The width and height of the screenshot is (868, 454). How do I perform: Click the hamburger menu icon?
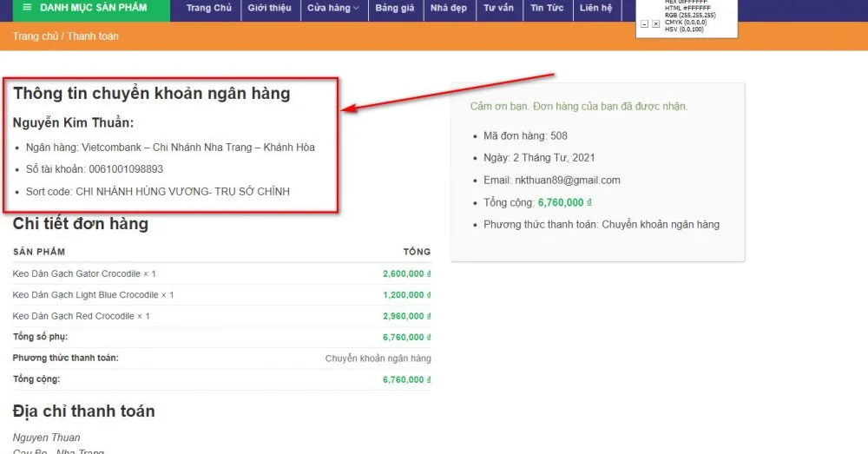(x=28, y=8)
